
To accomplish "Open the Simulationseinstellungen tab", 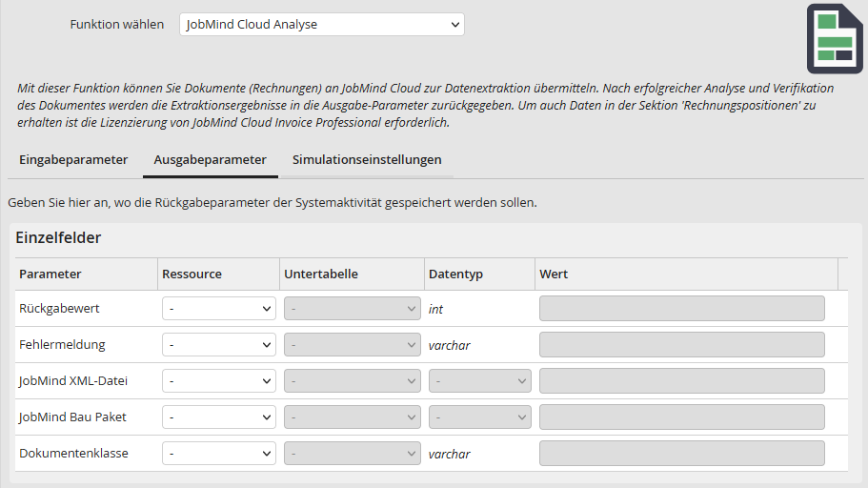I will 367,160.
